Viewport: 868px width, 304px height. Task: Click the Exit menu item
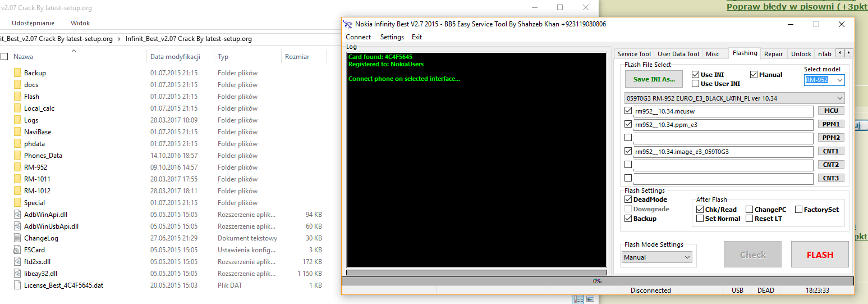tap(417, 37)
